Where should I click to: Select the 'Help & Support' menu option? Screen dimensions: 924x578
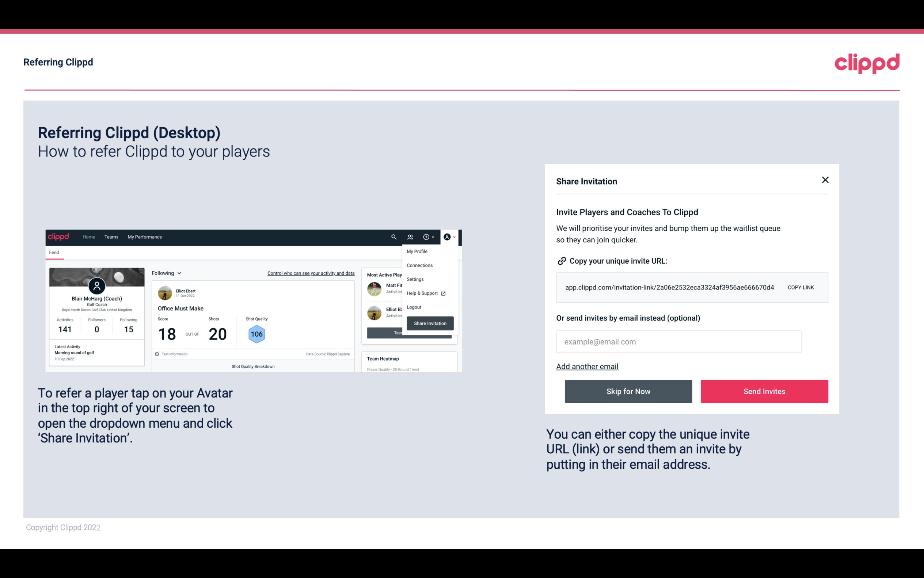(x=425, y=293)
